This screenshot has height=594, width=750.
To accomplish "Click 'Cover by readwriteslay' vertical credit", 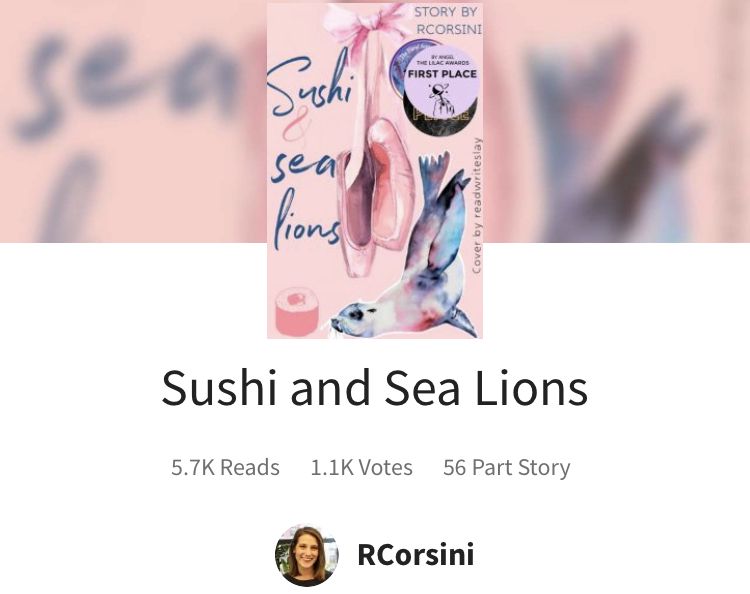I will pos(477,206).
